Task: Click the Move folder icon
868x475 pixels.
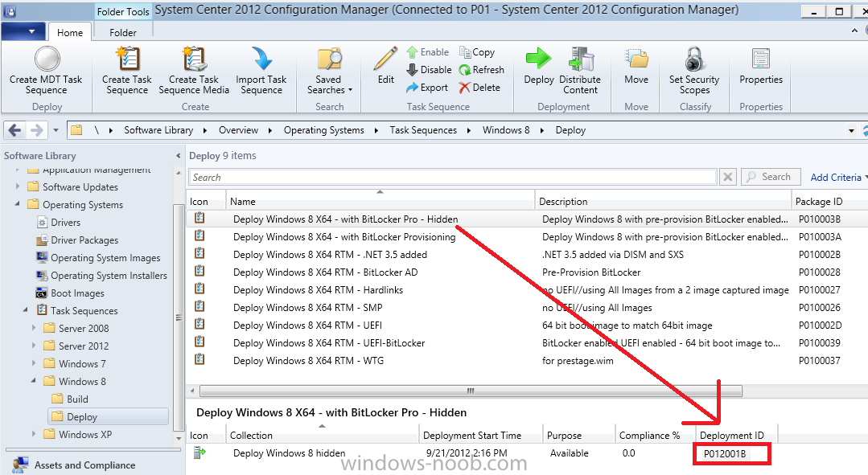Action: tap(636, 59)
